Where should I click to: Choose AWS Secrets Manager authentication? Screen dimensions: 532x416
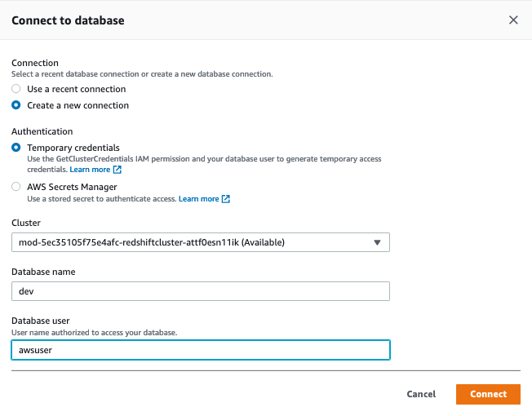[x=16, y=187]
